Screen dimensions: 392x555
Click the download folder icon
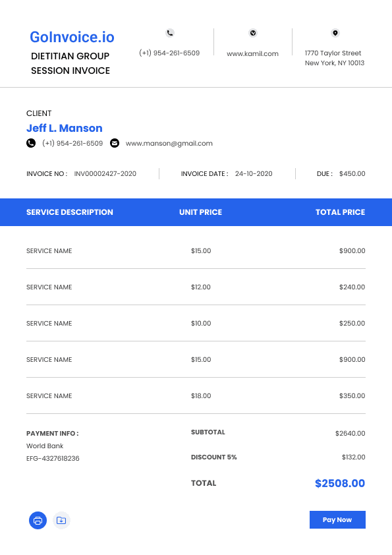[61, 520]
